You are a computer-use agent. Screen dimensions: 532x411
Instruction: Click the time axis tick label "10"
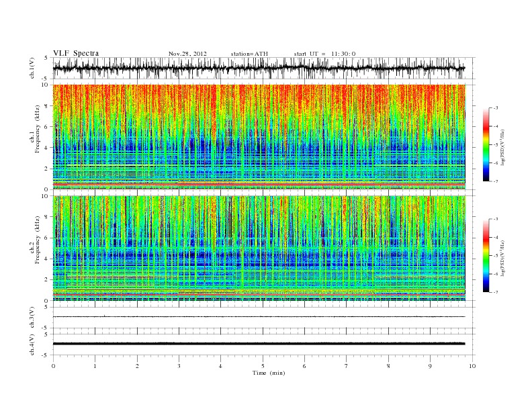[x=472, y=366]
